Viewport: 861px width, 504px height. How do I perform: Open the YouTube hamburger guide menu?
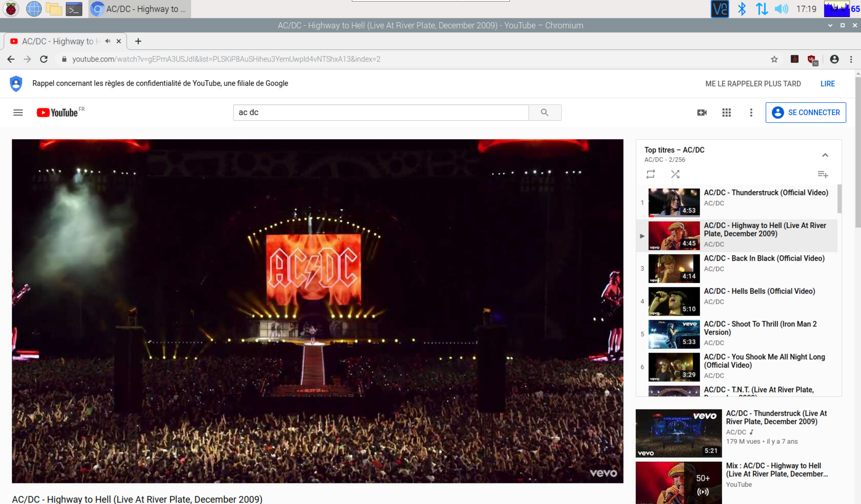[x=18, y=112]
